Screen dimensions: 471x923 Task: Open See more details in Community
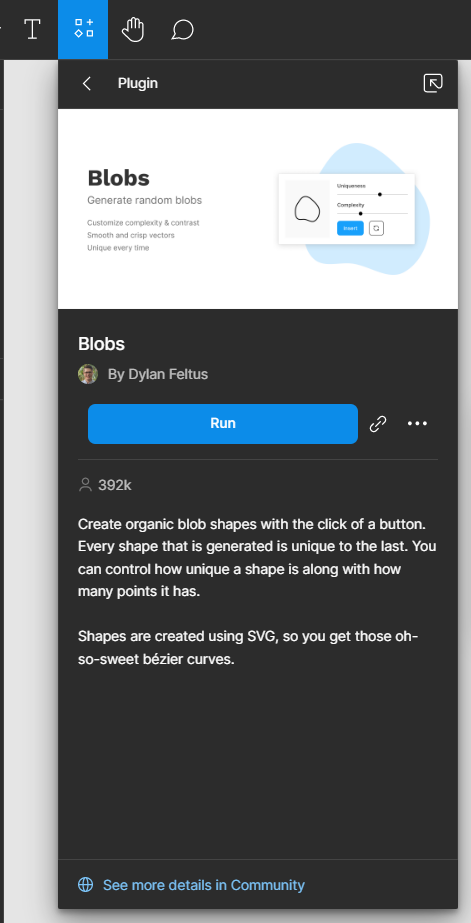[x=204, y=885]
